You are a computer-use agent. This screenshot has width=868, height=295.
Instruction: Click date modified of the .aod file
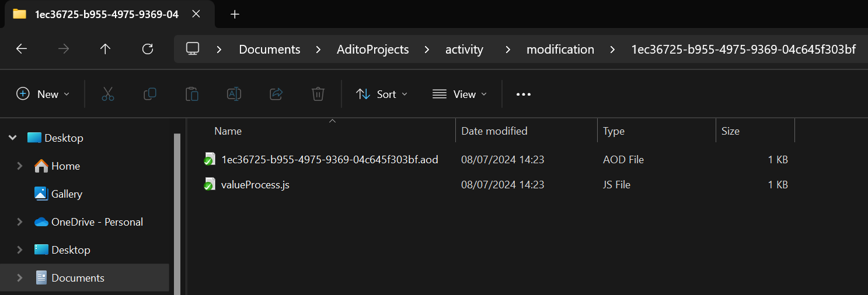point(503,159)
